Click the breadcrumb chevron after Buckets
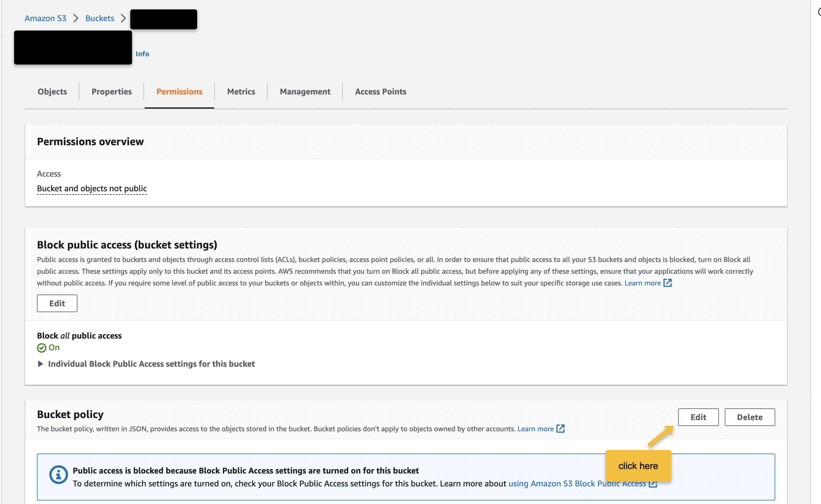 [x=123, y=18]
